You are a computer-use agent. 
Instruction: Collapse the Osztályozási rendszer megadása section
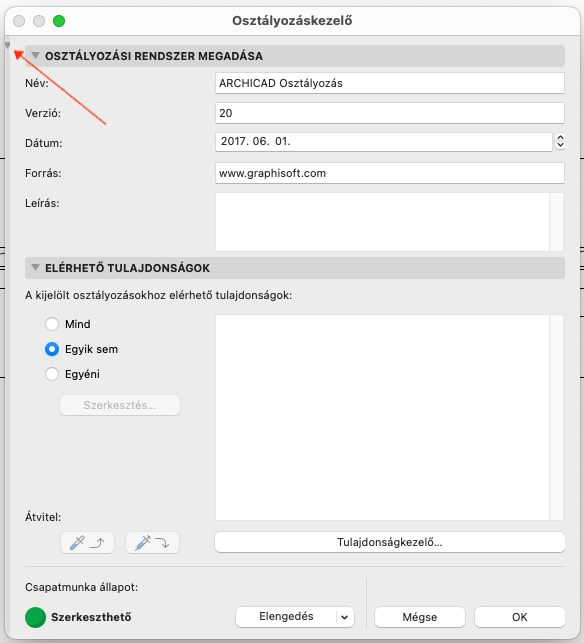[36, 55]
